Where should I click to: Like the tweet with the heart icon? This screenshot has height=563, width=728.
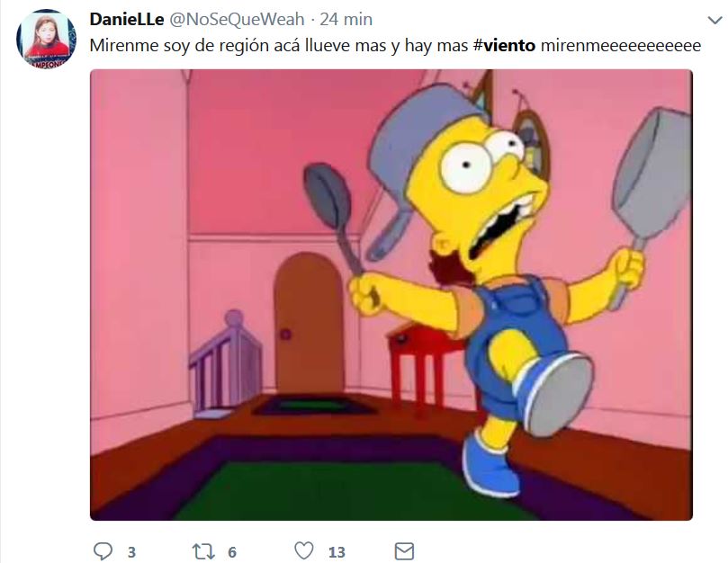(304, 551)
